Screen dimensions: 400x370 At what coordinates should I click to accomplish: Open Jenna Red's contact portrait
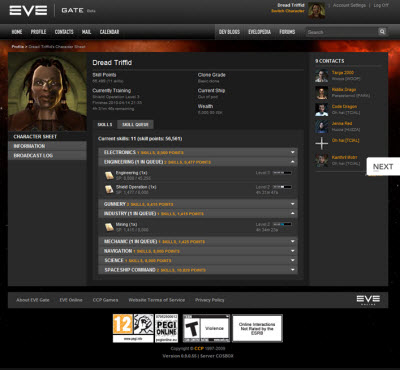click(x=322, y=126)
